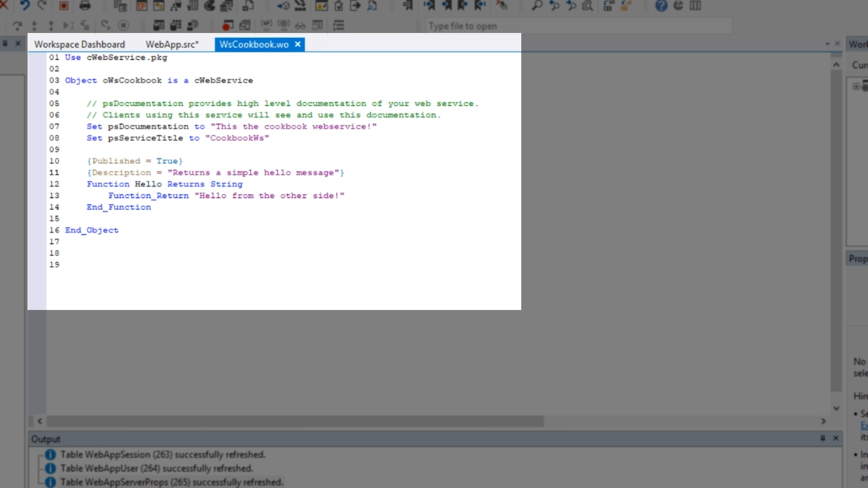Screen dimensions: 868x488
Task: Click the red Toggle Breakpoint icon
Action: pyautogui.click(x=227, y=25)
